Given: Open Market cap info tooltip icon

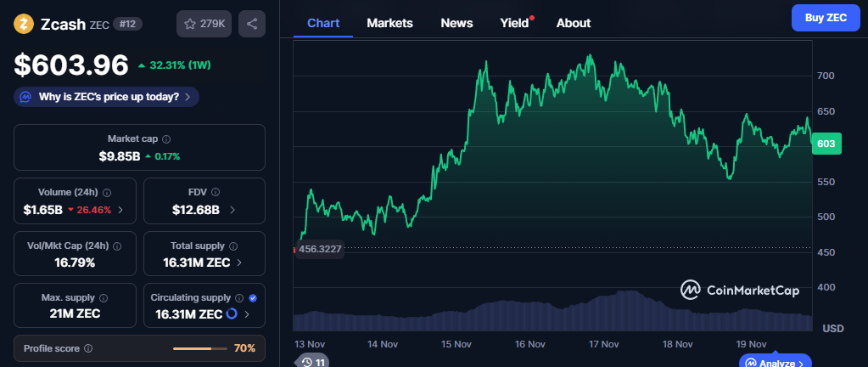Looking at the screenshot, I should (x=166, y=138).
